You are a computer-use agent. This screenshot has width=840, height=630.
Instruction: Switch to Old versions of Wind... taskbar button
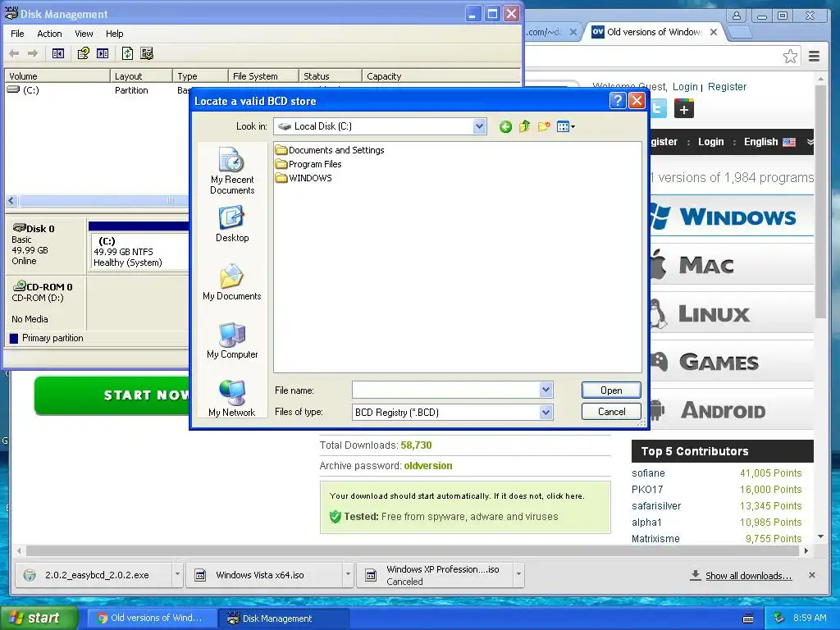pyautogui.click(x=151, y=619)
